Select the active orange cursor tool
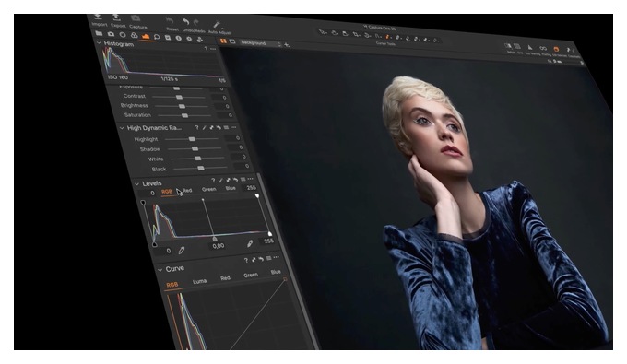This screenshot has height=364, width=627. click(387, 37)
